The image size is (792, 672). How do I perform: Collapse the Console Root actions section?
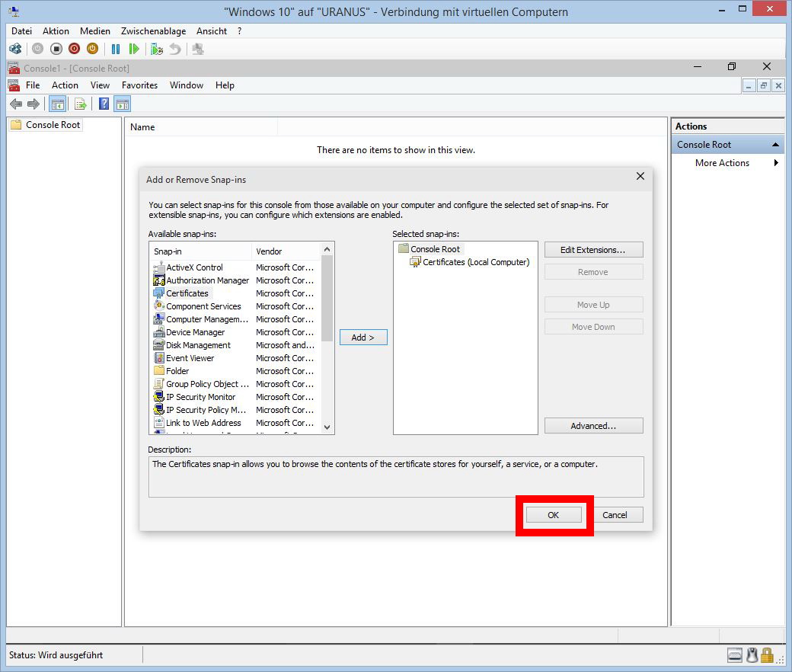775,145
